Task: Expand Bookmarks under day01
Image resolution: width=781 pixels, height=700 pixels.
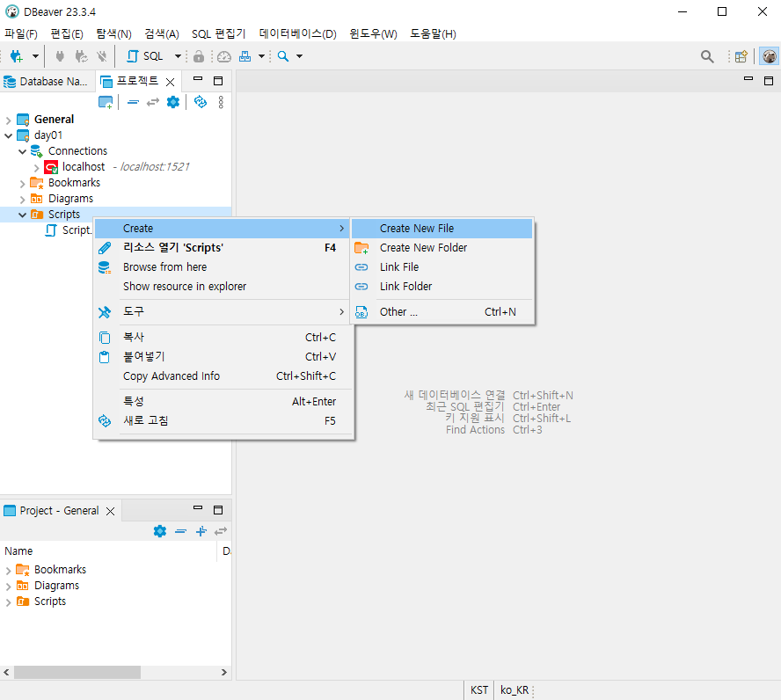Action: pos(22,183)
